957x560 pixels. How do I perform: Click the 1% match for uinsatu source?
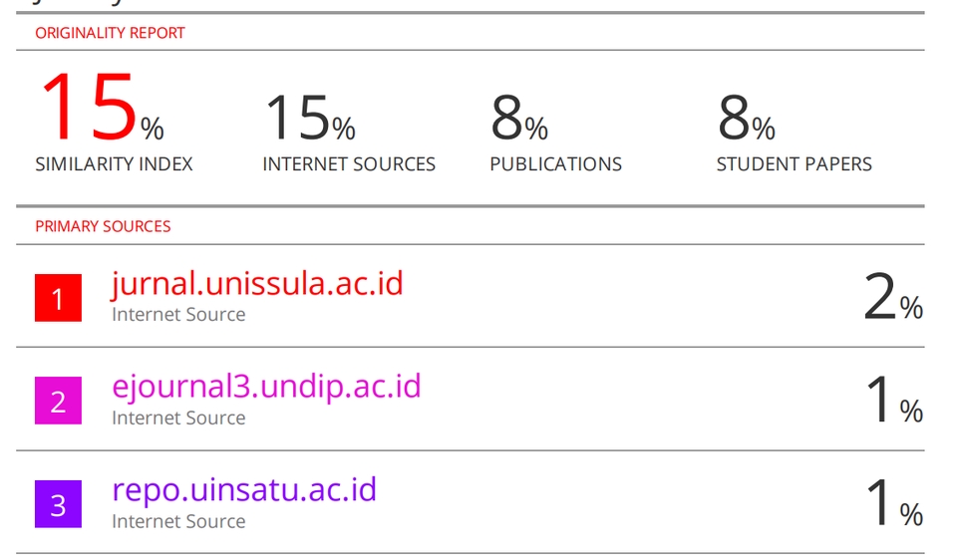[895, 502]
